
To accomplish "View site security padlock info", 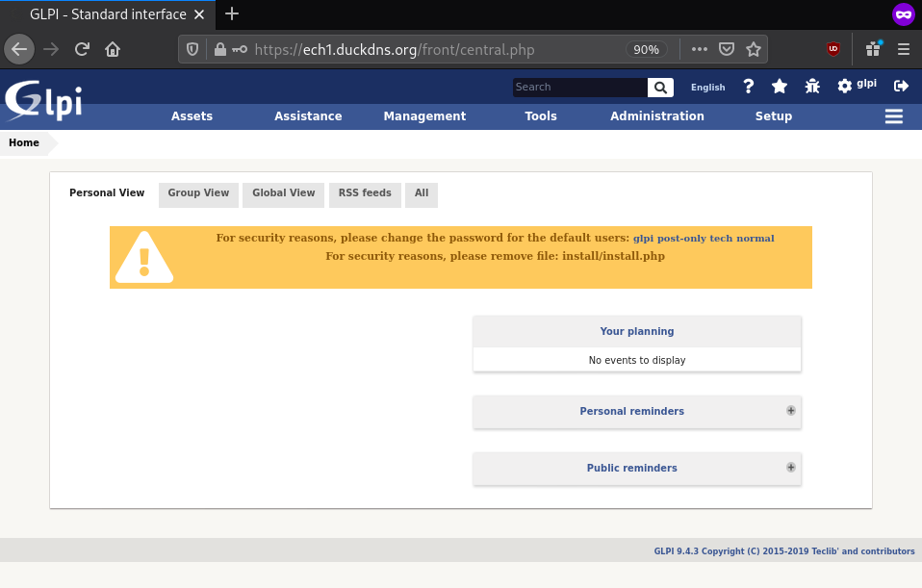I will [x=220, y=49].
